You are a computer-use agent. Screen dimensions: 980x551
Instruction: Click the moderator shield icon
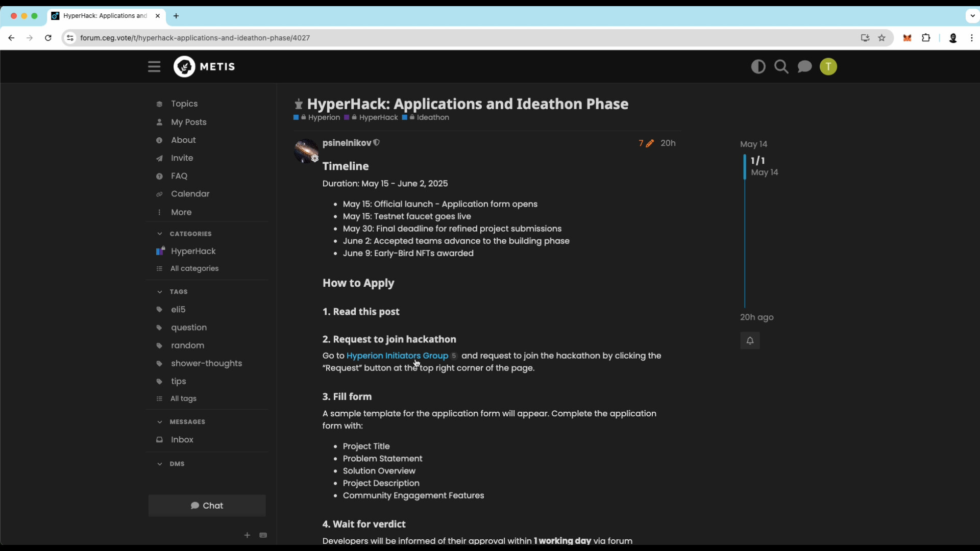pos(377,143)
